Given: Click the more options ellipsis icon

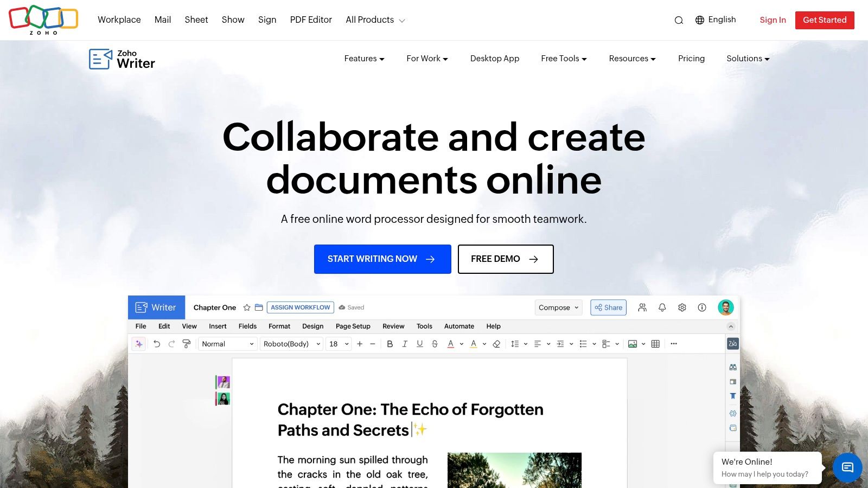Looking at the screenshot, I should [x=674, y=344].
